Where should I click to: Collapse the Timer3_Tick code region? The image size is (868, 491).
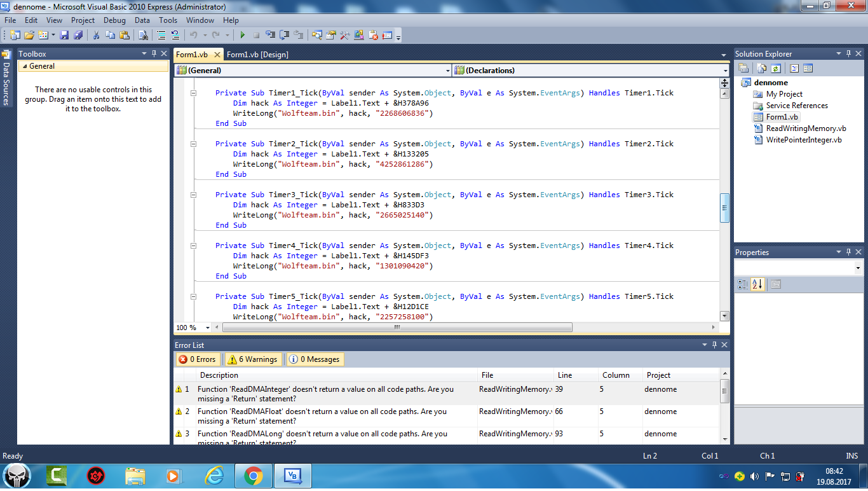click(x=194, y=195)
